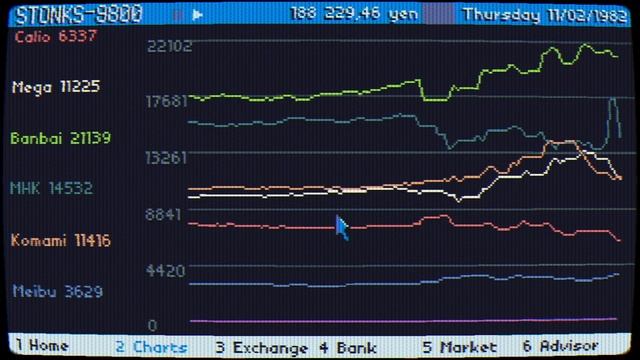Click the play speed arrow icon
The image size is (640, 360).
[x=198, y=15]
